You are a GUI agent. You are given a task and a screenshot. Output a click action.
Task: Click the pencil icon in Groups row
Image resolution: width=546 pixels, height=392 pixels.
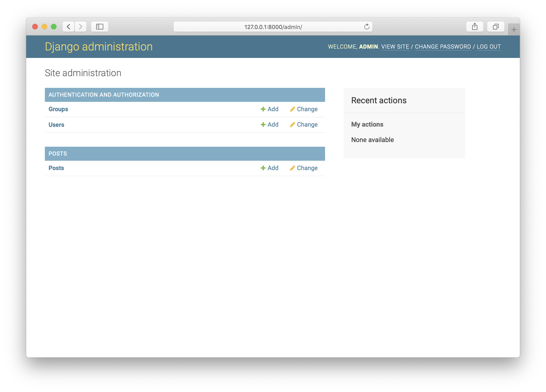(292, 109)
